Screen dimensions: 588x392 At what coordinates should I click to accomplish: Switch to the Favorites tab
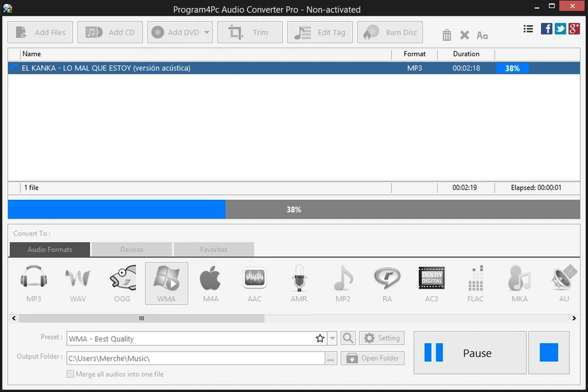(214, 250)
